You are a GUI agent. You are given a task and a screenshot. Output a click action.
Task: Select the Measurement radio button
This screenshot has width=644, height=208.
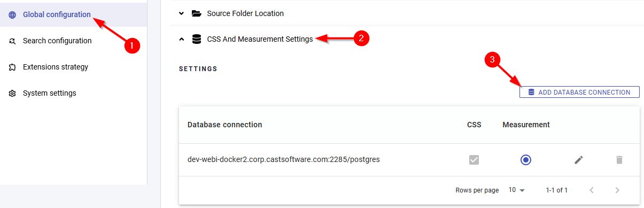pos(526,160)
